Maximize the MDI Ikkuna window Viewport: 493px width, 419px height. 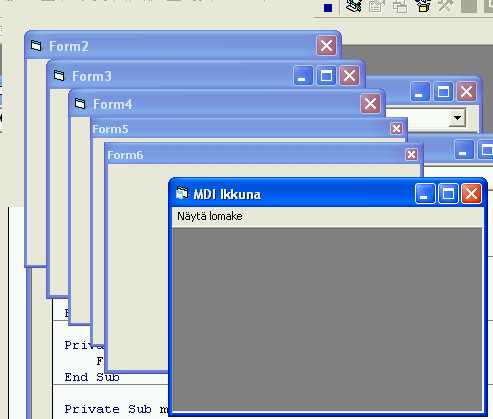[x=448, y=193]
